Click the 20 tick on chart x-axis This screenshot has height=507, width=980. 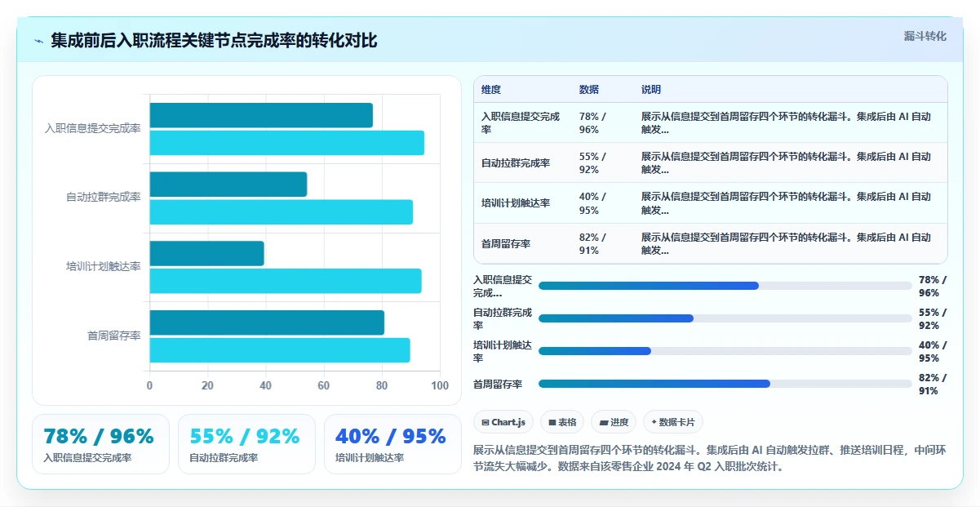(207, 385)
